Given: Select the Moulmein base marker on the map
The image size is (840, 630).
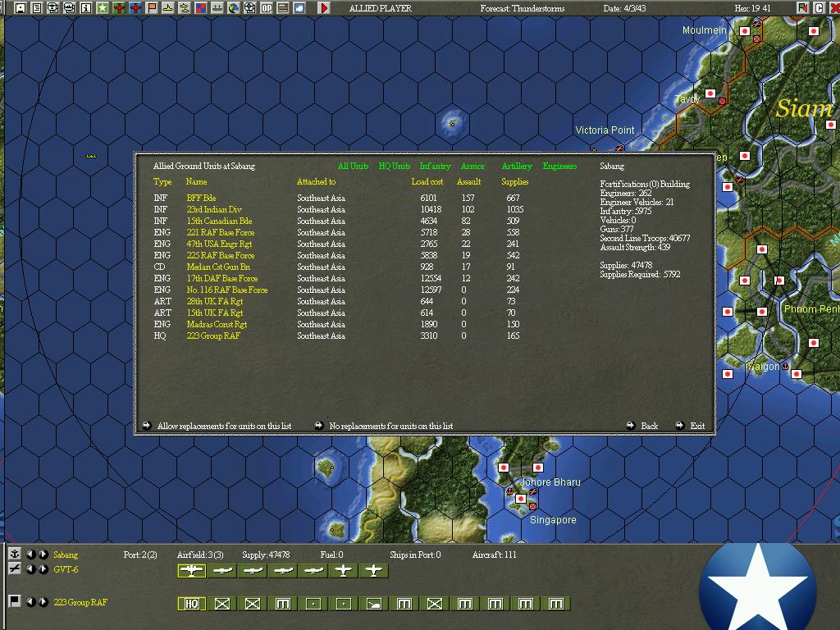Looking at the screenshot, I should click(745, 31).
